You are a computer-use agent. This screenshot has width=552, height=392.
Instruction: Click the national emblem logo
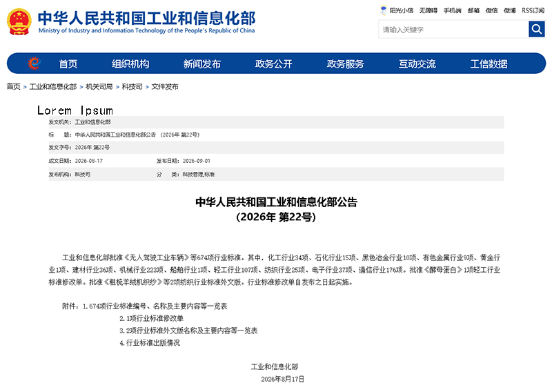[x=19, y=22]
